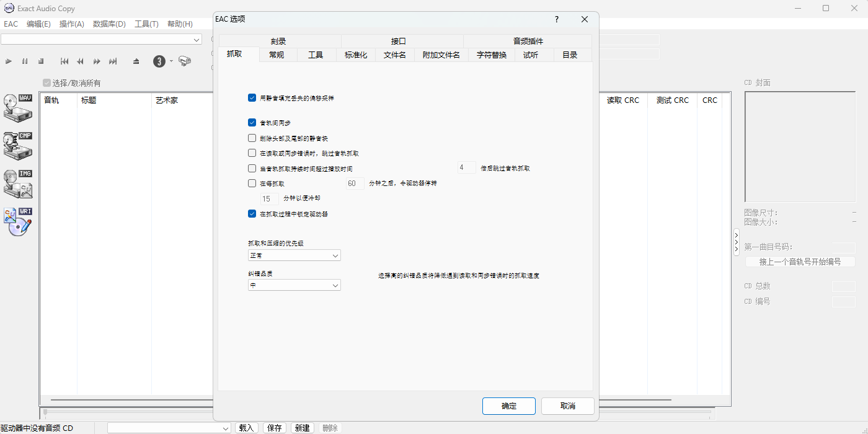Click the WRI write CD icon
Image resolution: width=868 pixels, height=434 pixels.
point(17,221)
